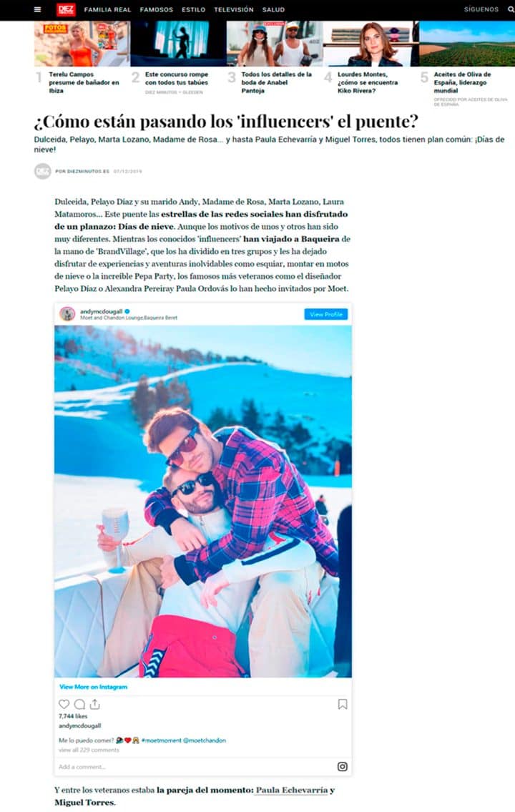This screenshot has width=515, height=812.
Task: Click the search magnifier icon
Action: [x=511, y=9]
